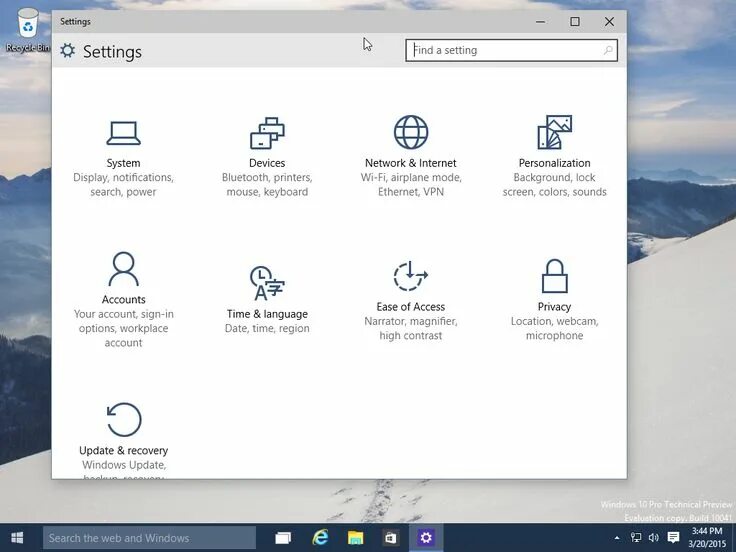Open the Update & recovery circular arrow icon
This screenshot has width=736, height=552.
(x=124, y=420)
